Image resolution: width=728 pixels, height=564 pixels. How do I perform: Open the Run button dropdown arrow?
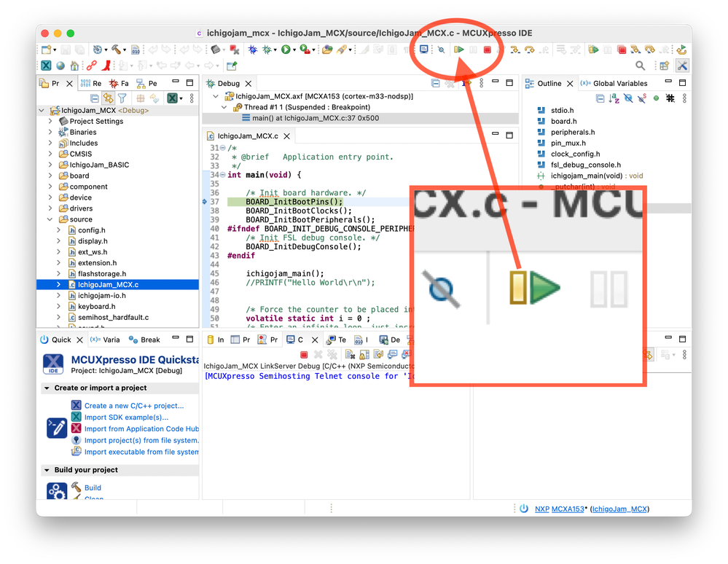[294, 50]
